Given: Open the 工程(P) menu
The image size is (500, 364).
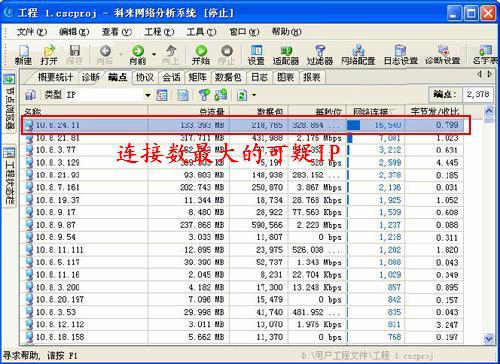Looking at the screenshot, I should [x=159, y=32].
